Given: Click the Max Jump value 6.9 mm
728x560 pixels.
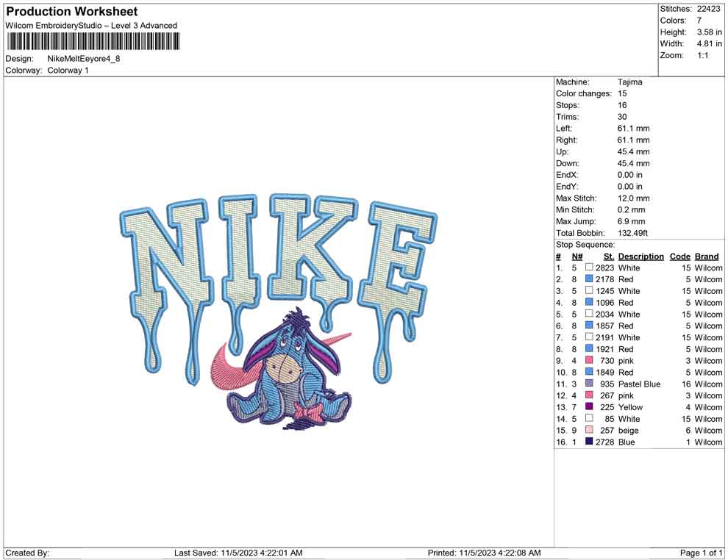Looking at the screenshot, I should (x=632, y=221).
